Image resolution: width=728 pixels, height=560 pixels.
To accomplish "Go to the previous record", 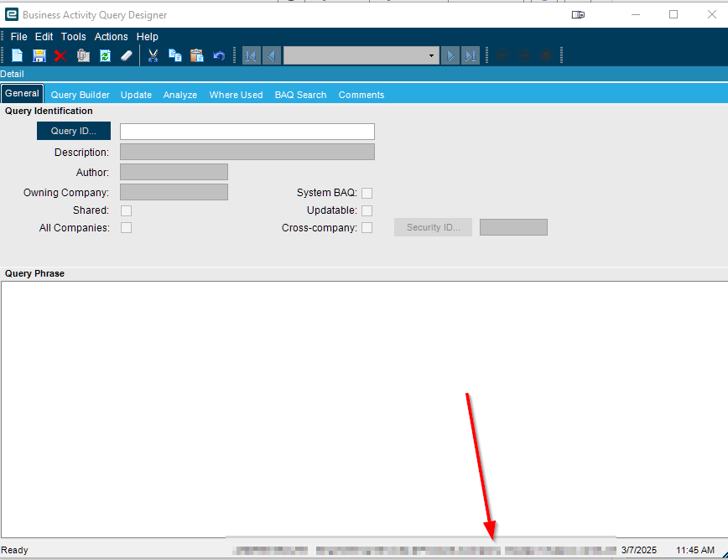I will pos(272,55).
